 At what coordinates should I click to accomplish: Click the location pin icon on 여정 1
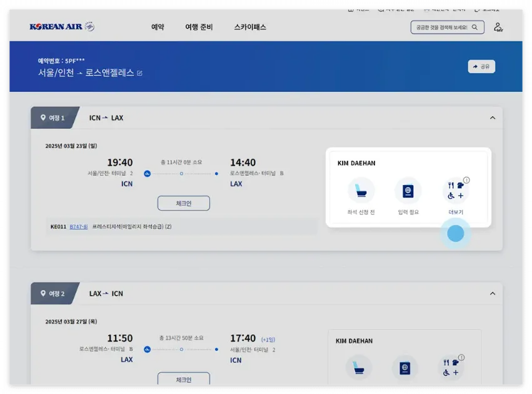pyautogui.click(x=43, y=118)
